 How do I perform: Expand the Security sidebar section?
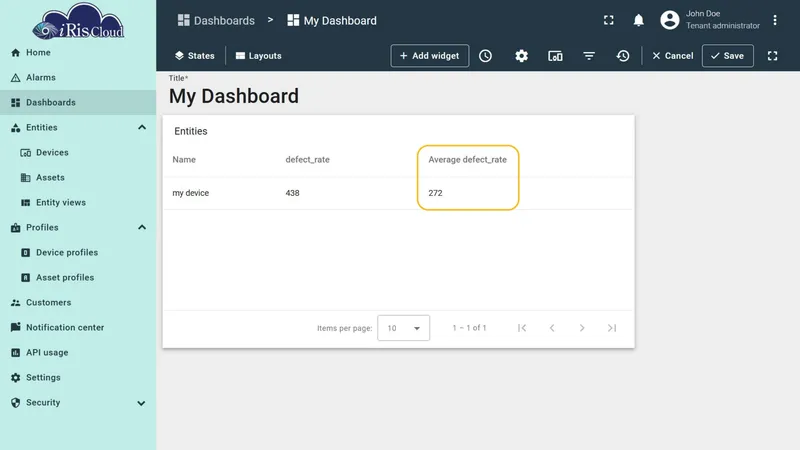(x=141, y=403)
